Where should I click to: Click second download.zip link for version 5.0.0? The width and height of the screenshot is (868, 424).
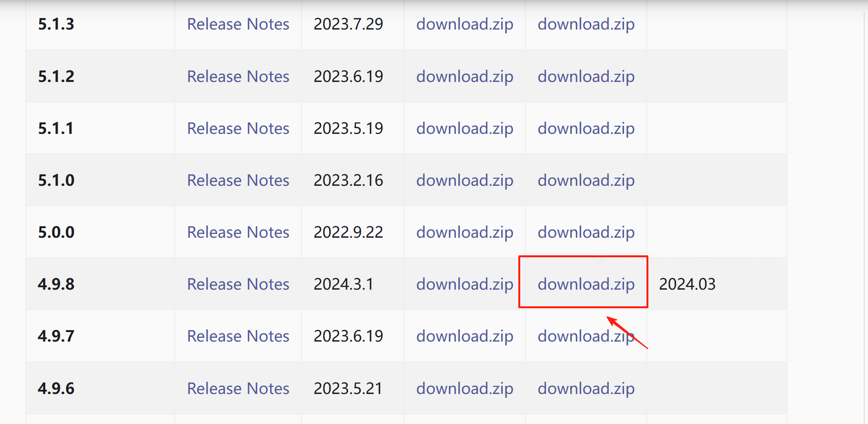[x=586, y=232]
